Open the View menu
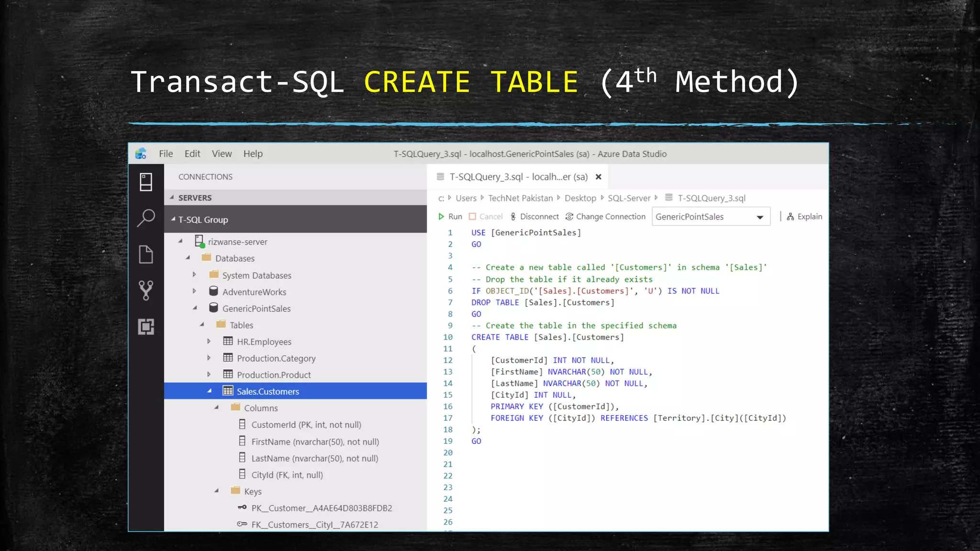This screenshot has height=551, width=980. pos(222,154)
